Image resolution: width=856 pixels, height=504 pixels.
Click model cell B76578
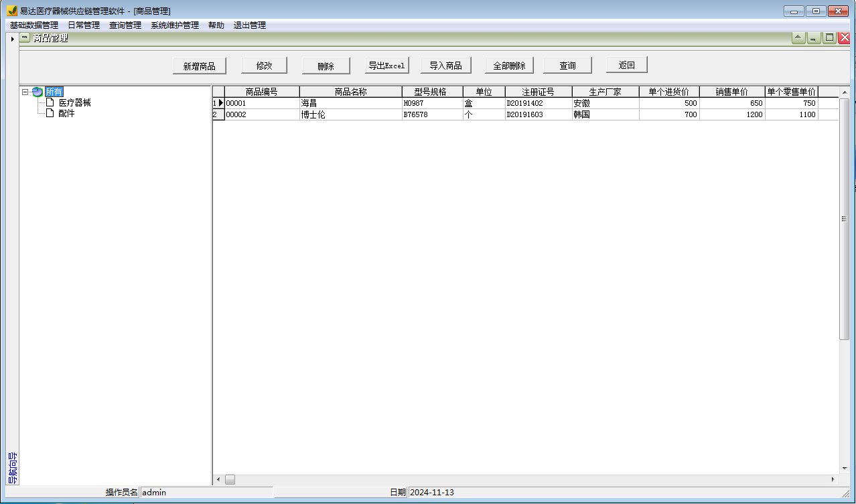coord(433,114)
